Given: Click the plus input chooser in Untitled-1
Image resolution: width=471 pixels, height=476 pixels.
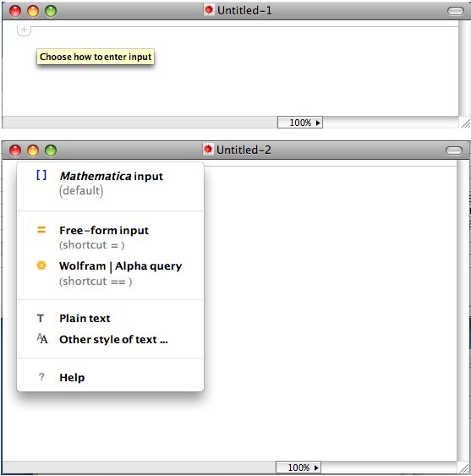Looking at the screenshot, I should pyautogui.click(x=24, y=30).
